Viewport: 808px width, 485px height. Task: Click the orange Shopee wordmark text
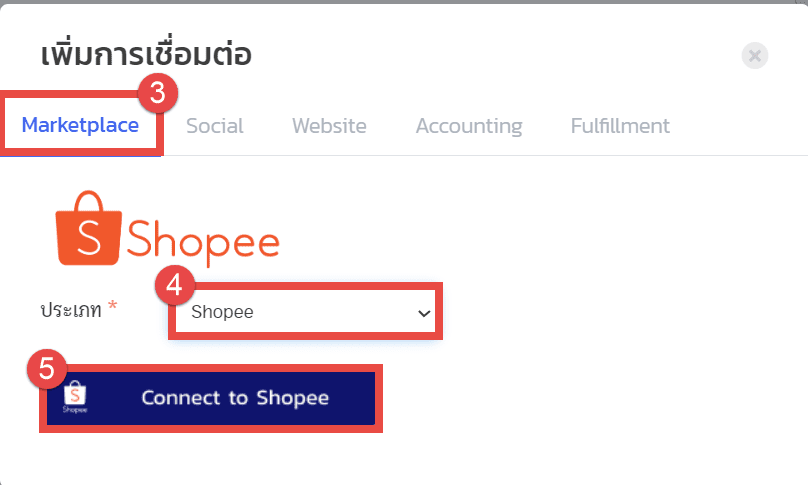[203, 241]
